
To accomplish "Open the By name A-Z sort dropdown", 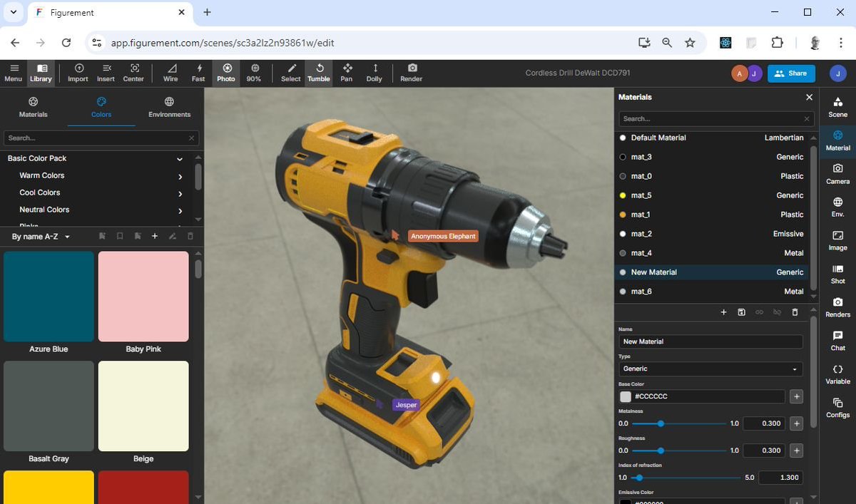I will tap(41, 236).
